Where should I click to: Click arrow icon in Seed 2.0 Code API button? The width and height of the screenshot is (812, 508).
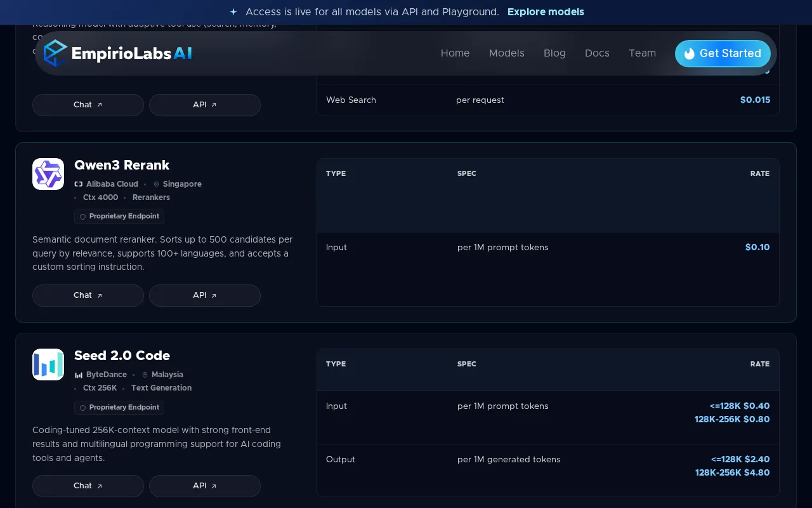(x=214, y=486)
